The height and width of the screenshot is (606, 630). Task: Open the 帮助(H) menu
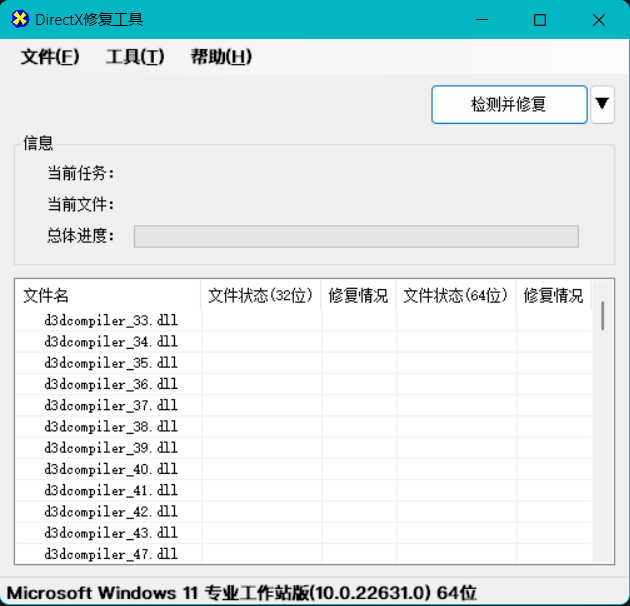221,56
